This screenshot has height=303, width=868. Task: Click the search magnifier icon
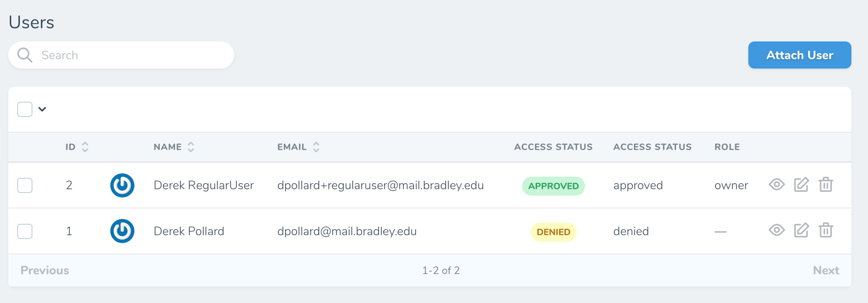(24, 55)
